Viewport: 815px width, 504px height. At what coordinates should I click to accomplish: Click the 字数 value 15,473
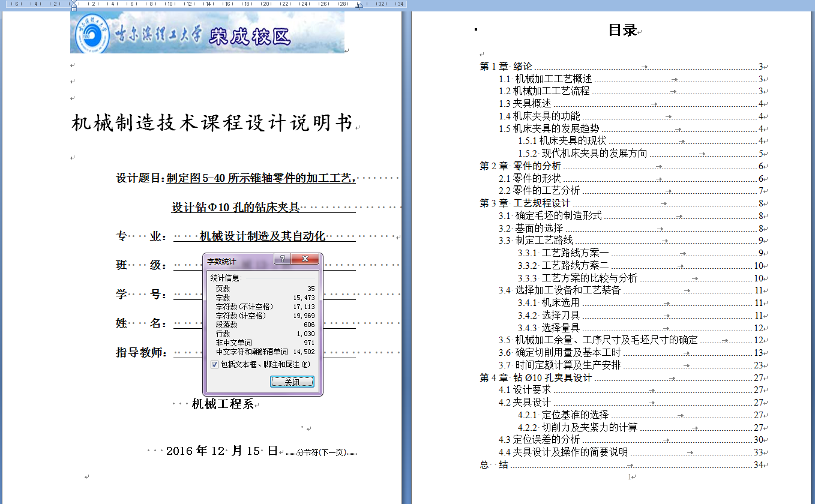304,298
